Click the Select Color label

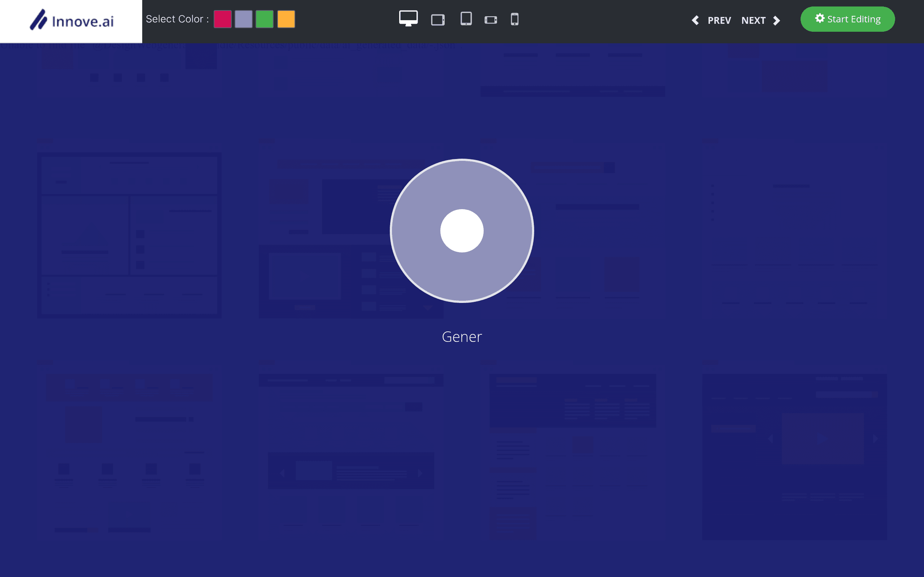(x=177, y=19)
